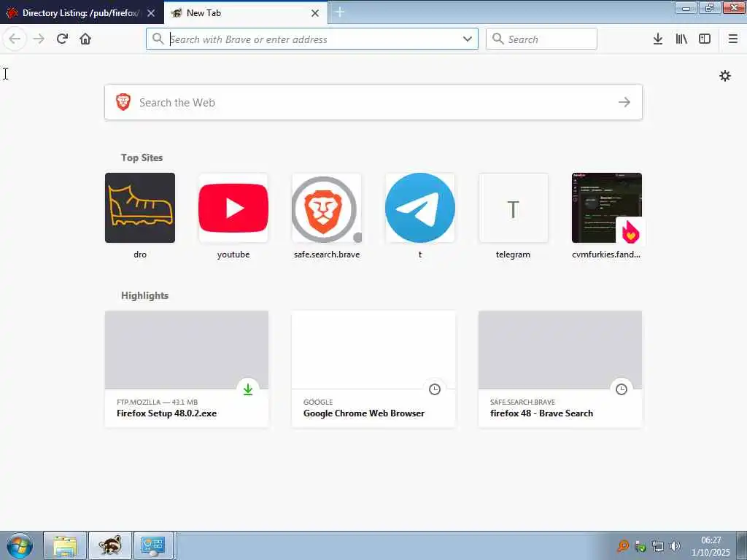This screenshot has width=747, height=560.
Task: Click the green shield tray icon
Action: coord(640,547)
